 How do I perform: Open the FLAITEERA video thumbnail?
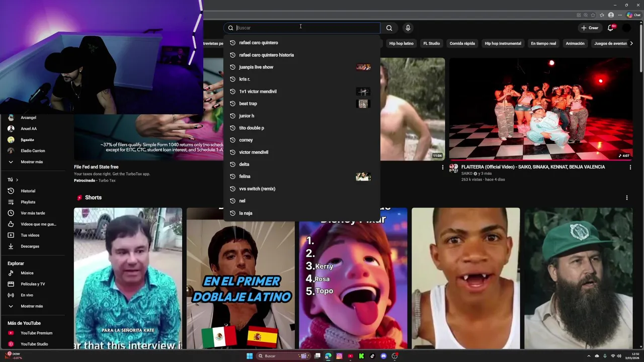[x=541, y=109]
